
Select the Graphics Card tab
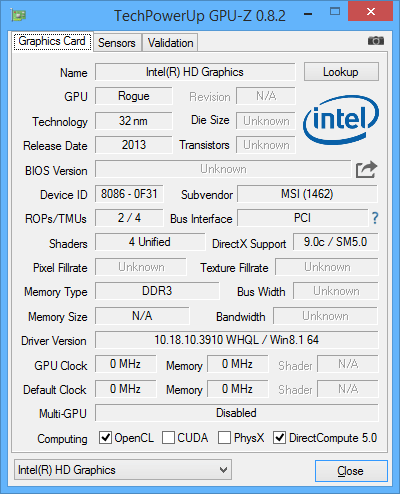pyautogui.click(x=52, y=41)
